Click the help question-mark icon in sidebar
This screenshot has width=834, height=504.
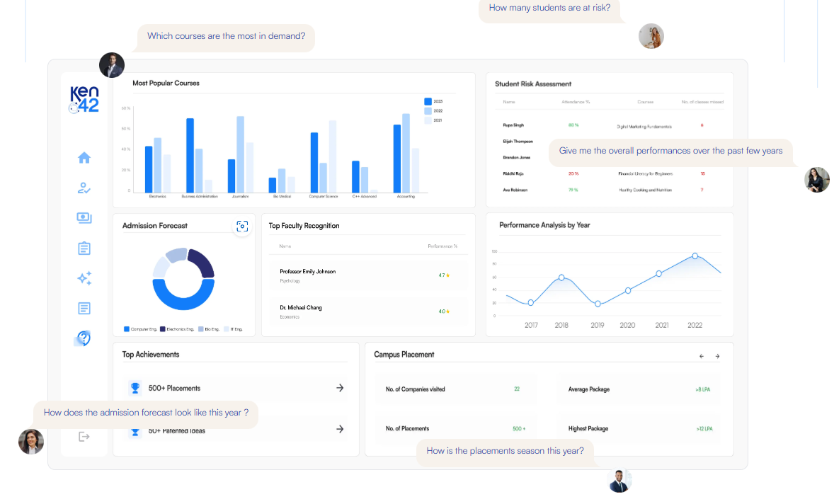tap(84, 338)
